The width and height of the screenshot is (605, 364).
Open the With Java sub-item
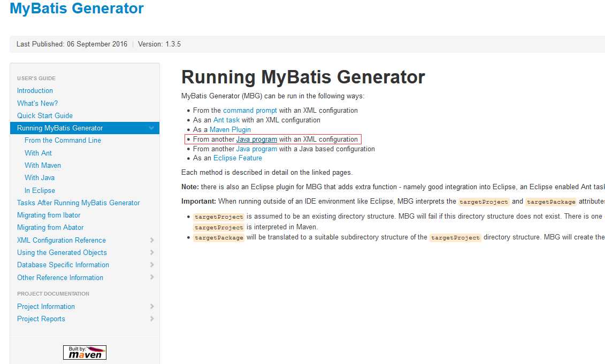click(40, 178)
